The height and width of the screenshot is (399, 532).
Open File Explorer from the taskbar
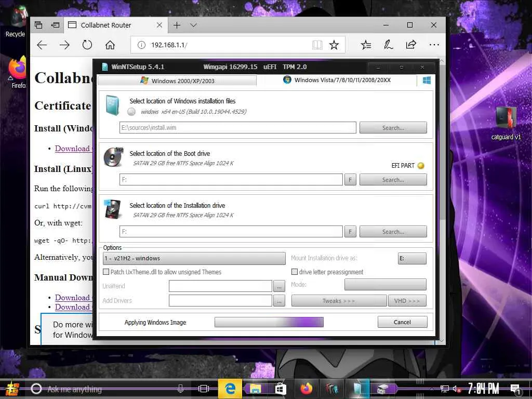(255, 389)
